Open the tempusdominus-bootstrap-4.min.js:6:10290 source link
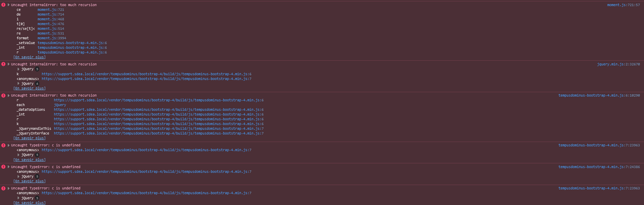The width and height of the screenshot is (644, 205). point(599,95)
